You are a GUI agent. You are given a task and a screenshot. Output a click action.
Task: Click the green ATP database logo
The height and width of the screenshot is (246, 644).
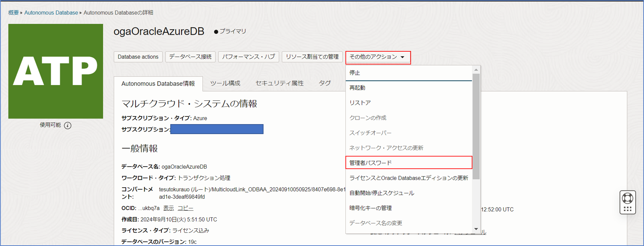coord(56,71)
